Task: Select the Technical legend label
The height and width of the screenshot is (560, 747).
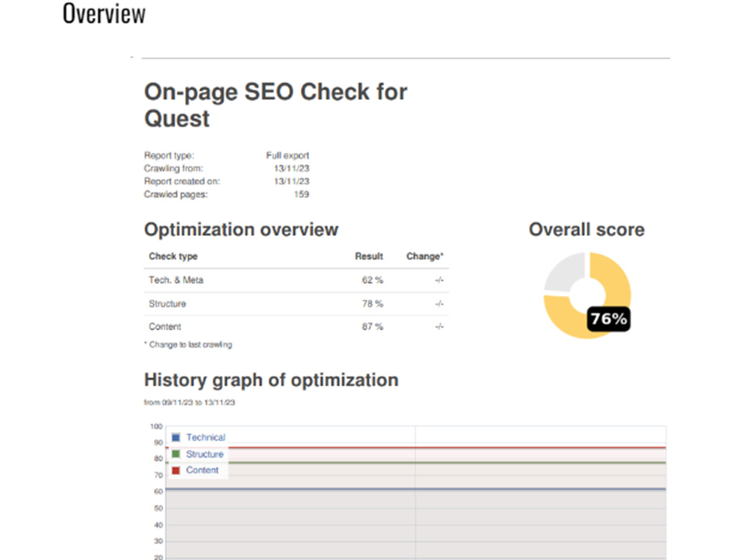Action: click(x=205, y=437)
